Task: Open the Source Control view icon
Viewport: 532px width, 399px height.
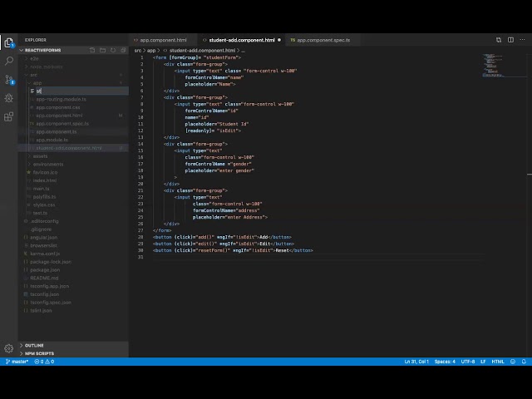Action: (x=9, y=80)
